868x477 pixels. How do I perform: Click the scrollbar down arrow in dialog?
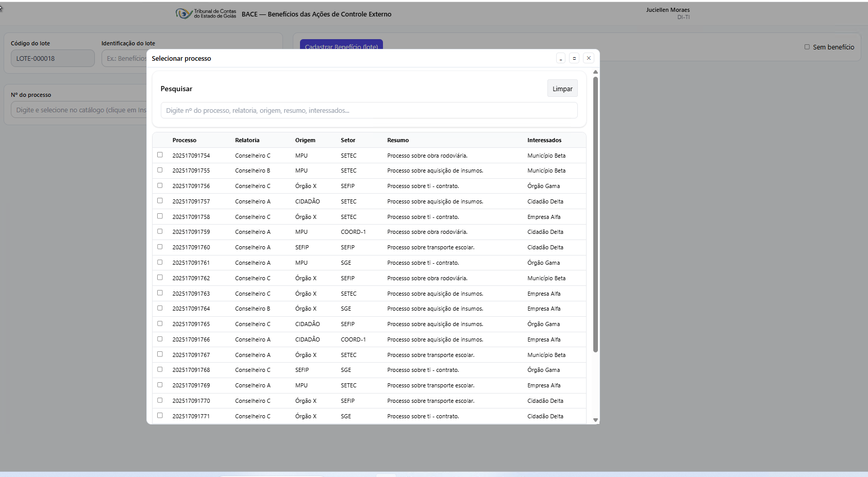point(595,420)
